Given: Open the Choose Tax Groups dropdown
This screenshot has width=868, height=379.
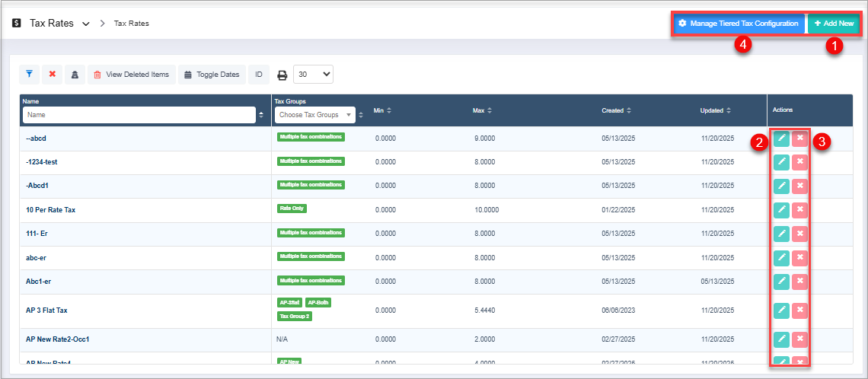Looking at the screenshot, I should point(315,115).
